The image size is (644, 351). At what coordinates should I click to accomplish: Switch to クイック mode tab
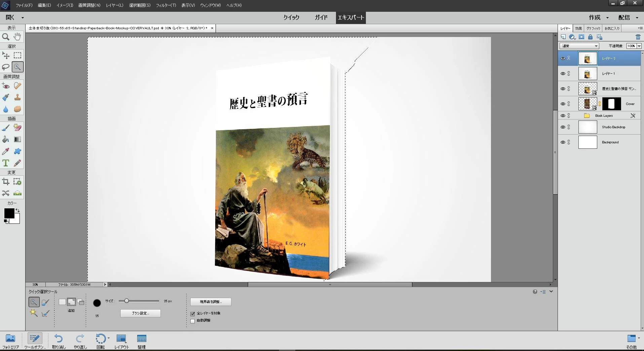291,17
